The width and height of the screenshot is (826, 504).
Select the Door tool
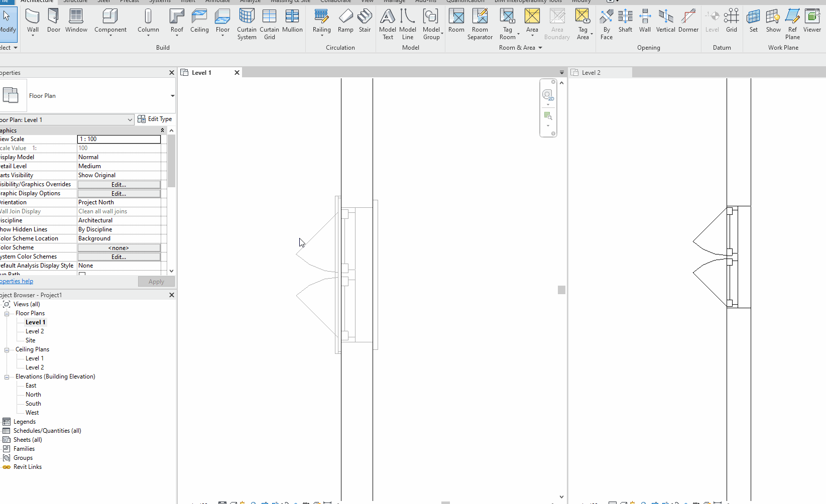coord(53,21)
